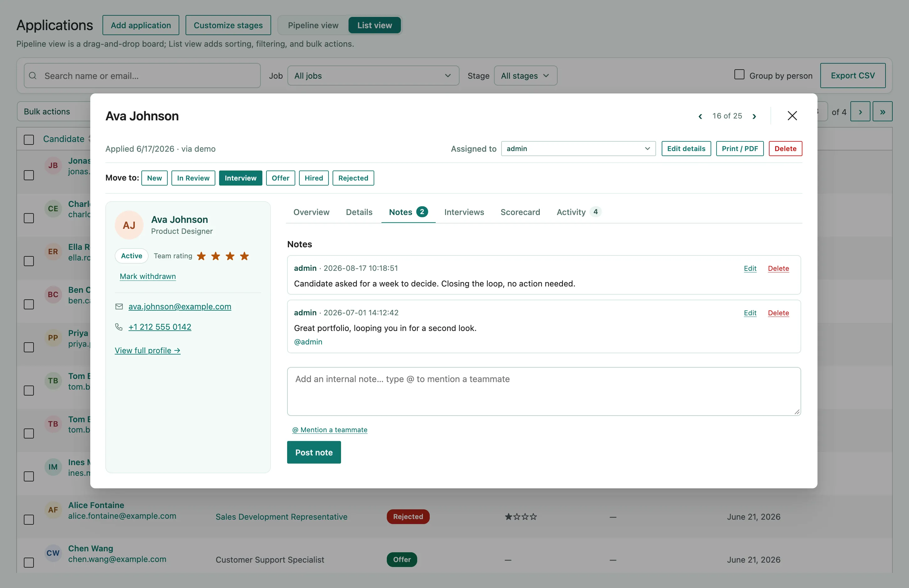Toggle Group by person checkbox
This screenshot has height=588, width=909.
[739, 75]
